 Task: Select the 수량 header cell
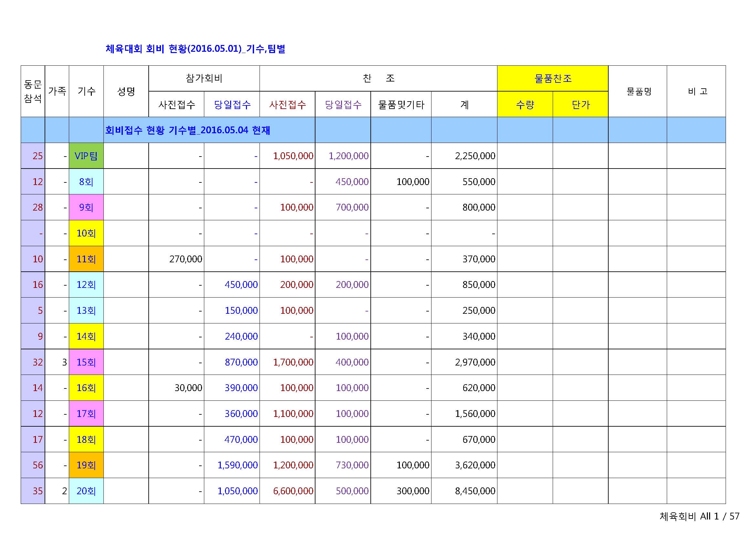pos(525,104)
